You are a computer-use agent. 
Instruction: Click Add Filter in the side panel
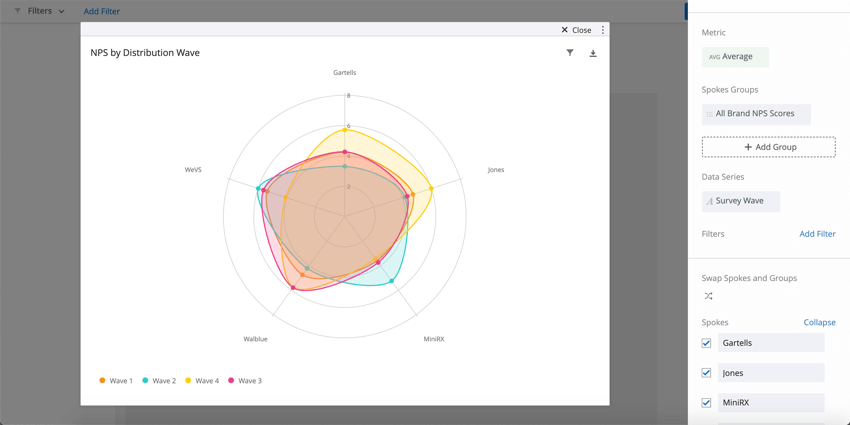[817, 234]
